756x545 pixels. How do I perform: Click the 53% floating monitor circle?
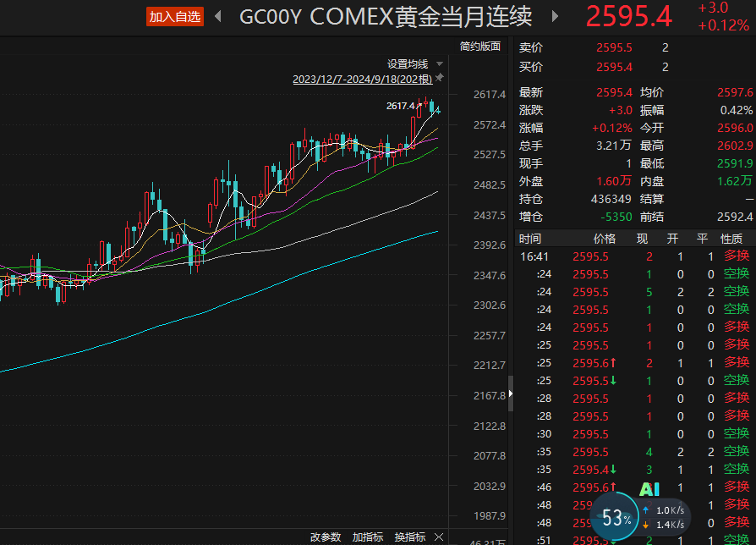pyautogui.click(x=616, y=518)
